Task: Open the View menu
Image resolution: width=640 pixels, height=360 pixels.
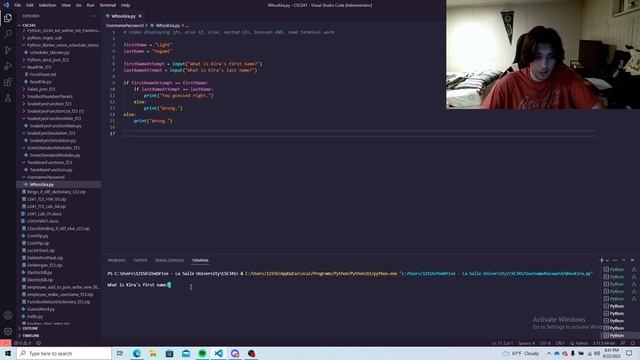Action: [x=66, y=5]
